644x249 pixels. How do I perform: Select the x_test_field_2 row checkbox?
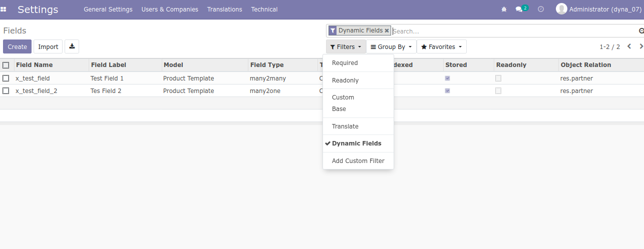6,91
